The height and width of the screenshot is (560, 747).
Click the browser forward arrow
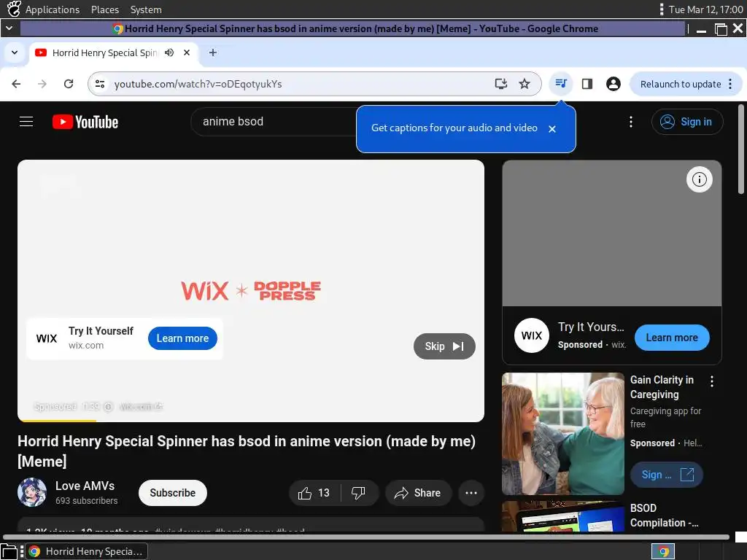42,84
